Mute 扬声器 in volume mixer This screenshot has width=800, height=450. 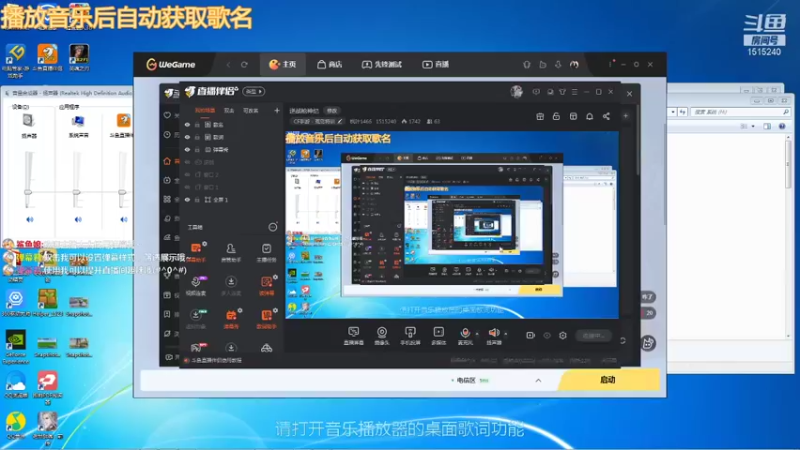click(x=30, y=219)
